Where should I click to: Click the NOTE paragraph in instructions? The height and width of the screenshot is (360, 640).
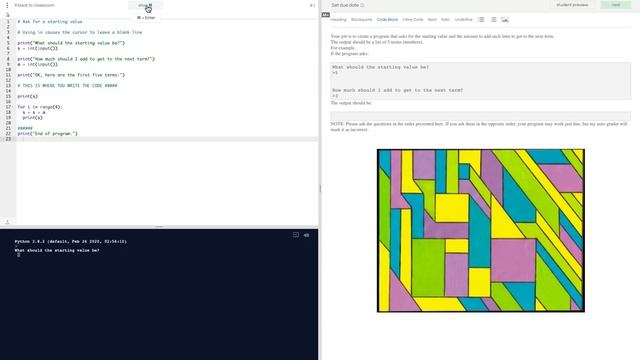[x=479, y=127]
